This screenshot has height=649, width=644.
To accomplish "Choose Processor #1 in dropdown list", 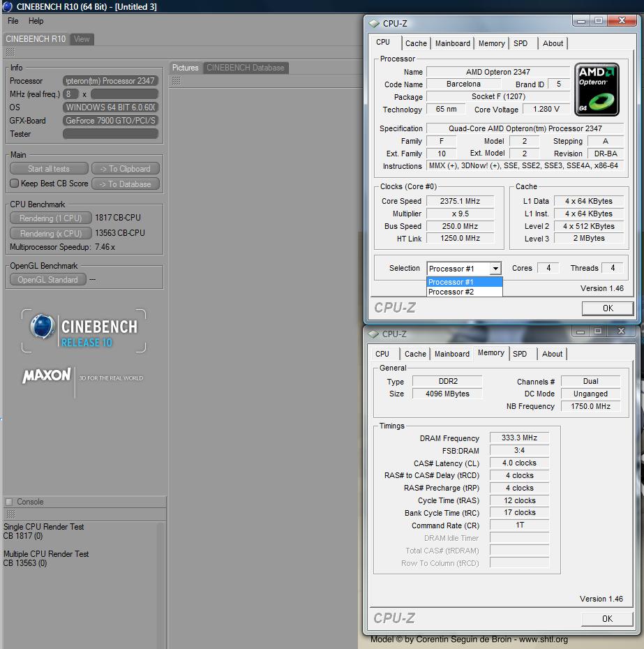I will (x=465, y=282).
